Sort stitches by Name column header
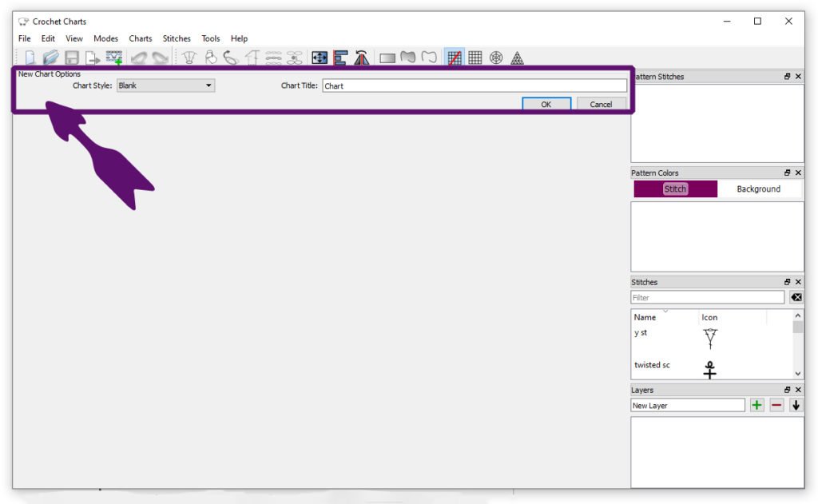Screen dimensions: 818x504 click(665, 316)
